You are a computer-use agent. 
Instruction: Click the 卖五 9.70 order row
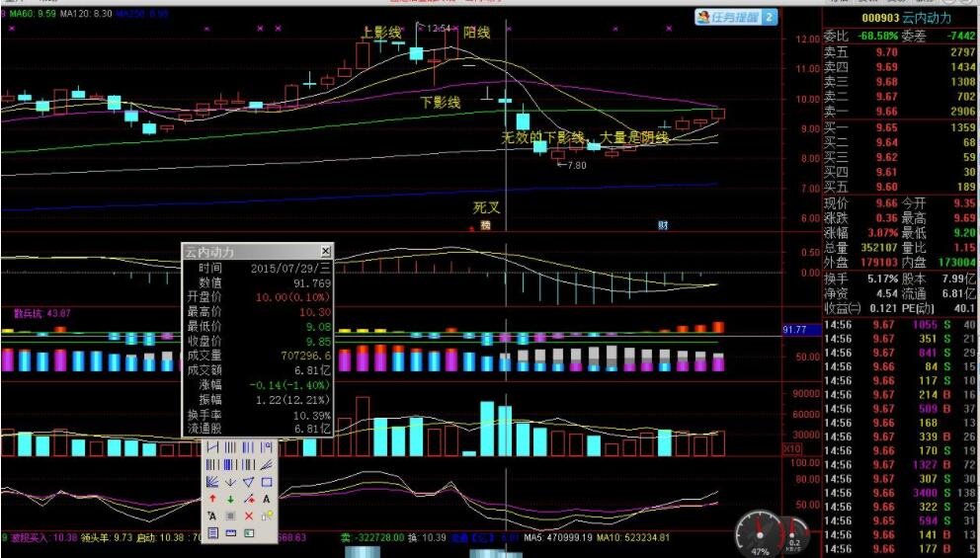click(x=900, y=52)
